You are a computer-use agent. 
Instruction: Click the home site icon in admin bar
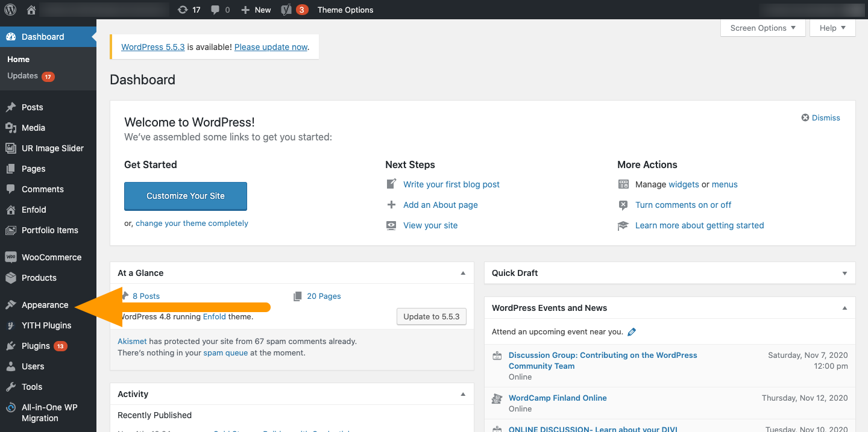[31, 10]
